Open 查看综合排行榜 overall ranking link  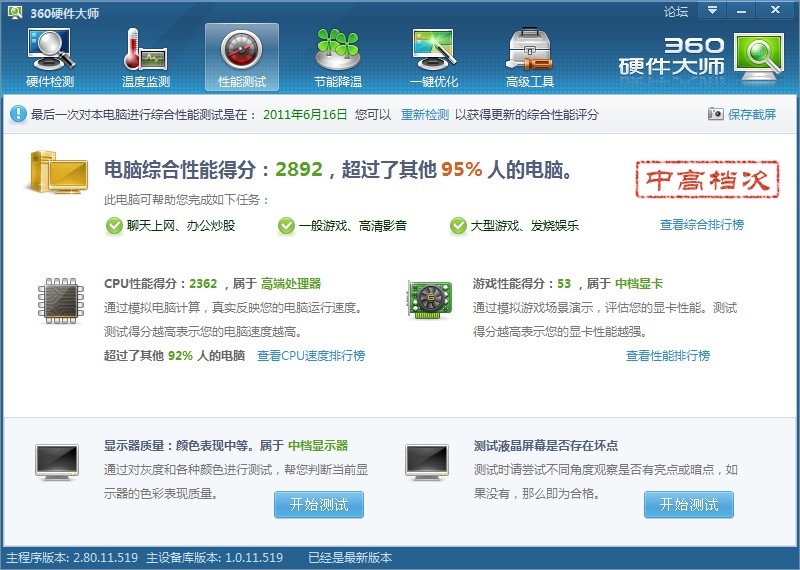702,225
